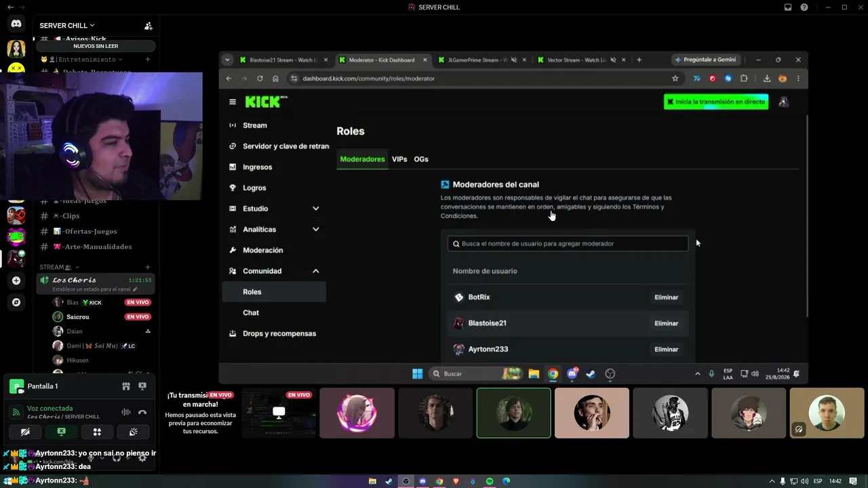Screen dimensions: 868x488
Task: Click the Pregúntale a Gemini button
Action: (x=705, y=60)
